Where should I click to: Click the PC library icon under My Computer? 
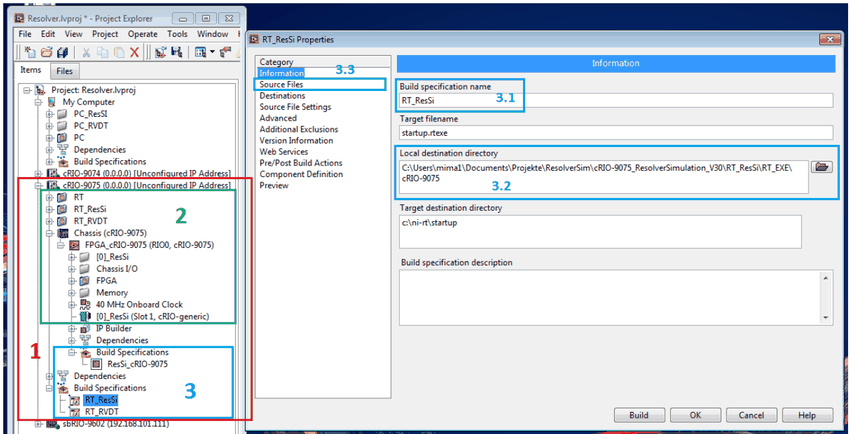click(x=62, y=138)
